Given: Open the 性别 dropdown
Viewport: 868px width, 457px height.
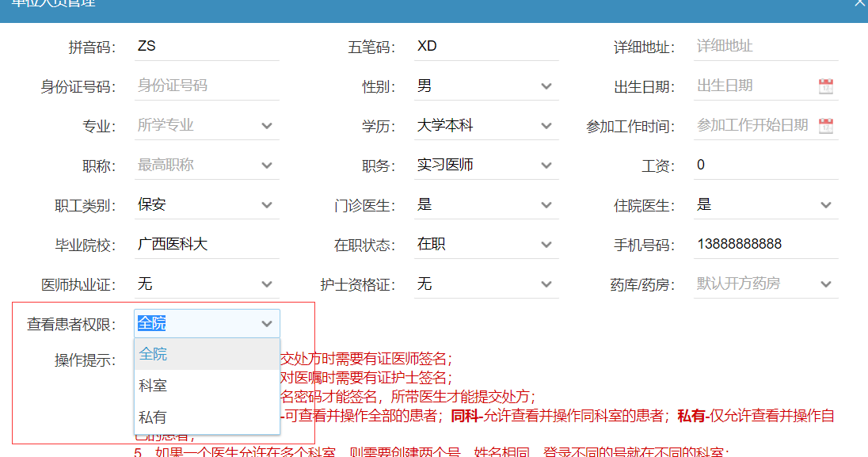Looking at the screenshot, I should point(546,86).
